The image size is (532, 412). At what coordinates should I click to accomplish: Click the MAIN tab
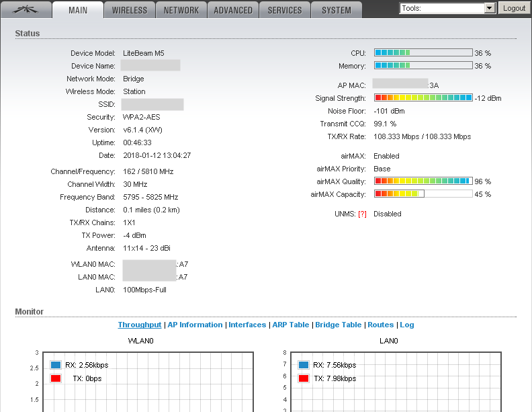pyautogui.click(x=78, y=10)
